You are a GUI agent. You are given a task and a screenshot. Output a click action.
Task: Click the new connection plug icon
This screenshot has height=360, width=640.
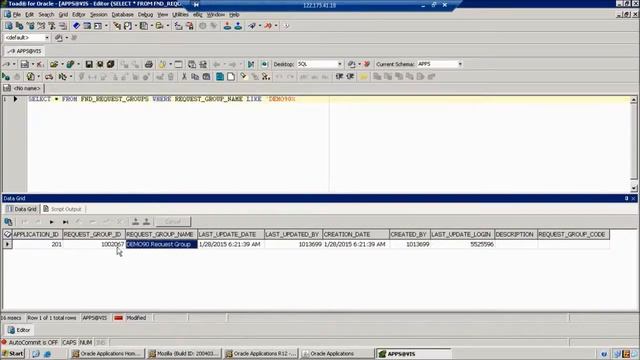point(252,26)
